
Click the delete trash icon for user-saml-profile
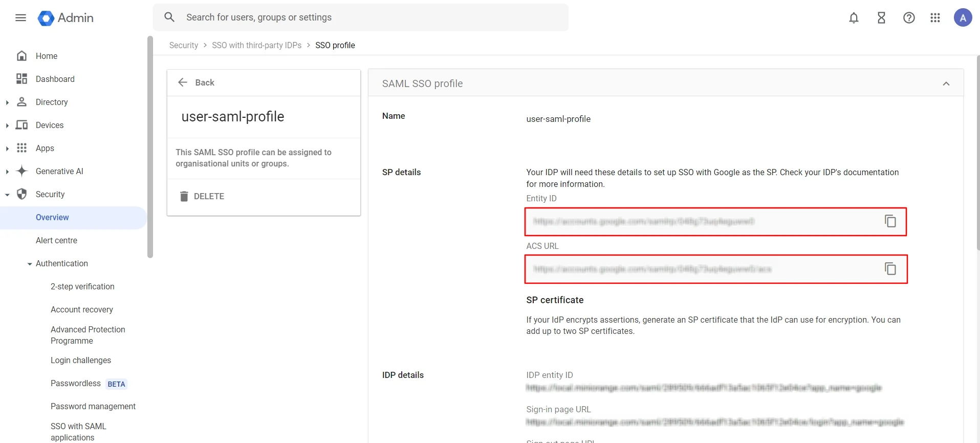pos(184,196)
